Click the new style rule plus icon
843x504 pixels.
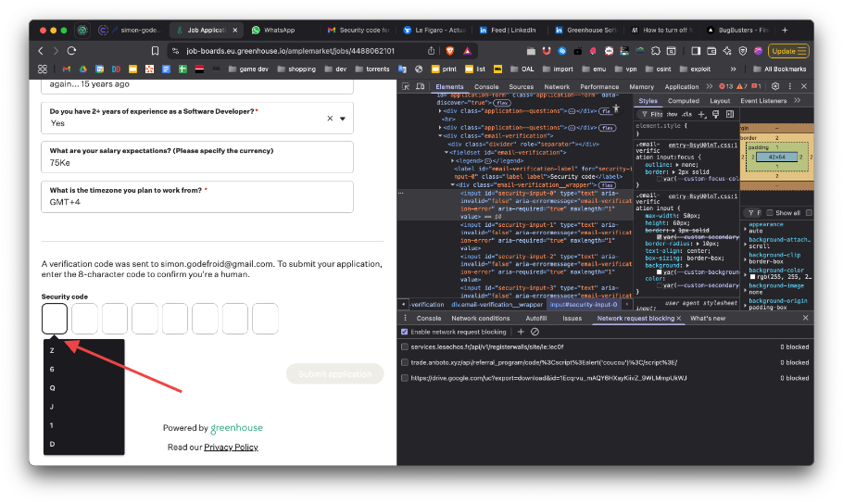(x=701, y=114)
